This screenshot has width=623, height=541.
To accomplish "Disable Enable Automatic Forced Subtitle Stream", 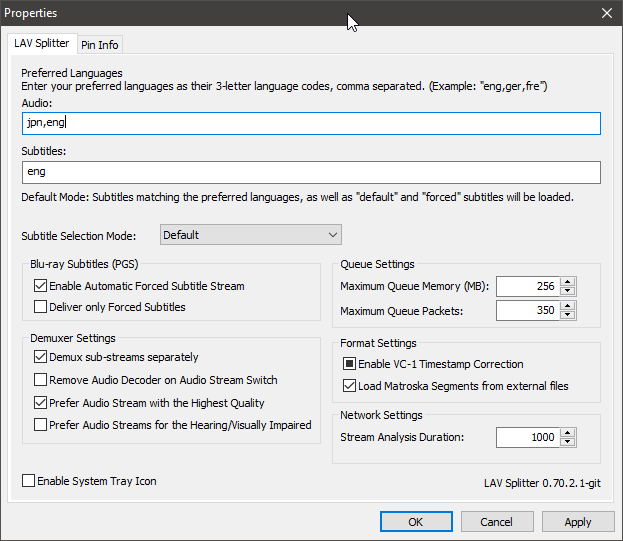I will click(41, 286).
